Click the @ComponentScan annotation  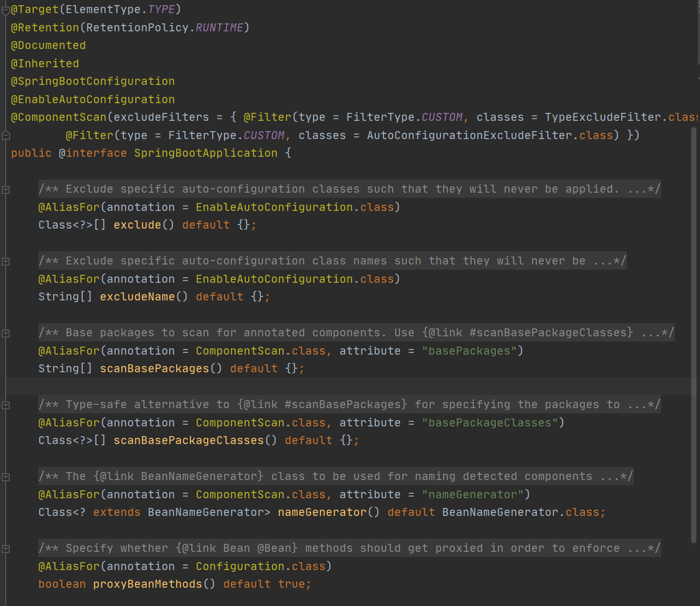(x=59, y=117)
